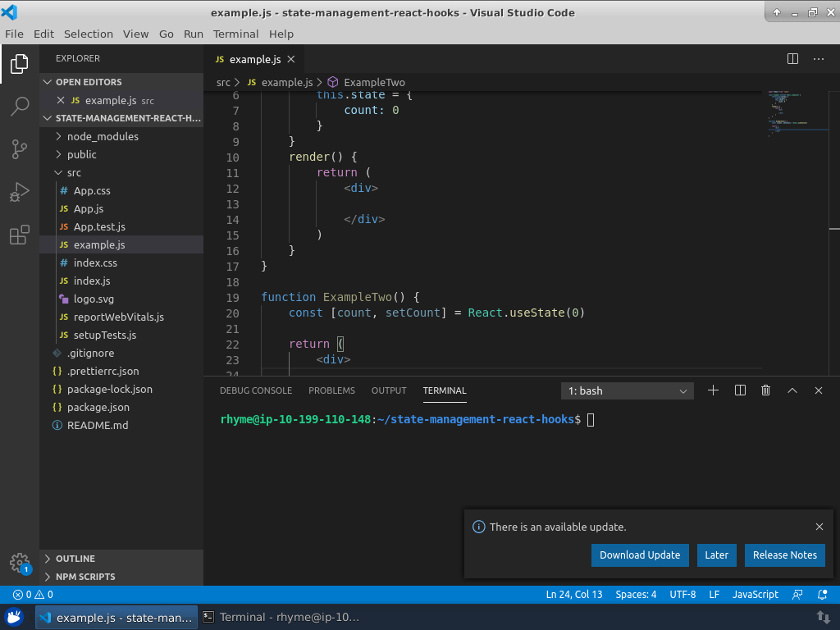Expand the node_modules folder
Screen dimensions: 840x630
(x=102, y=137)
